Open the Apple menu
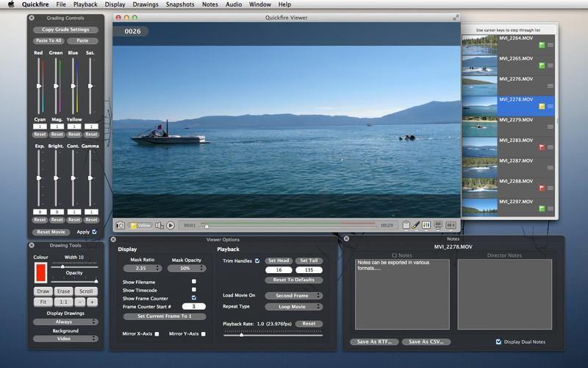 pyautogui.click(x=11, y=4)
